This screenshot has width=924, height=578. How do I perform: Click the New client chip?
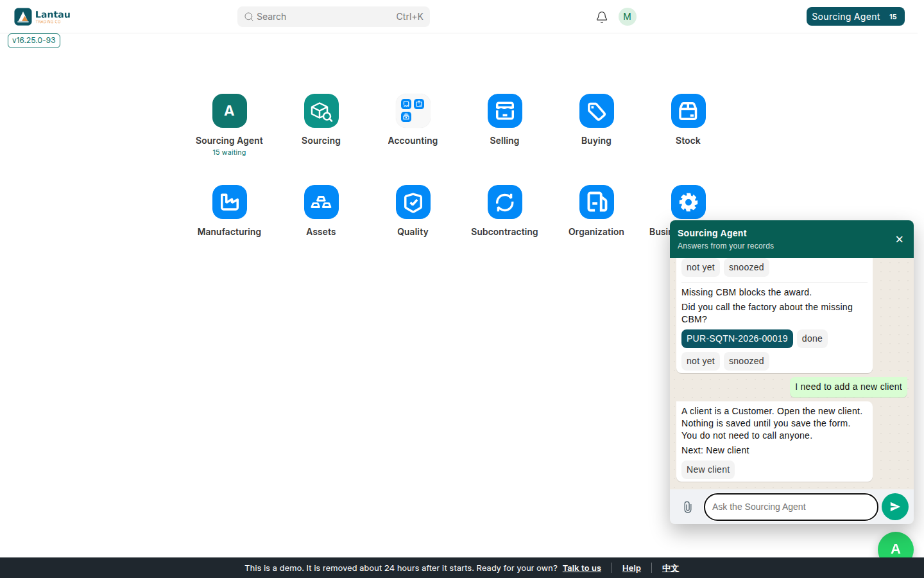(708, 469)
